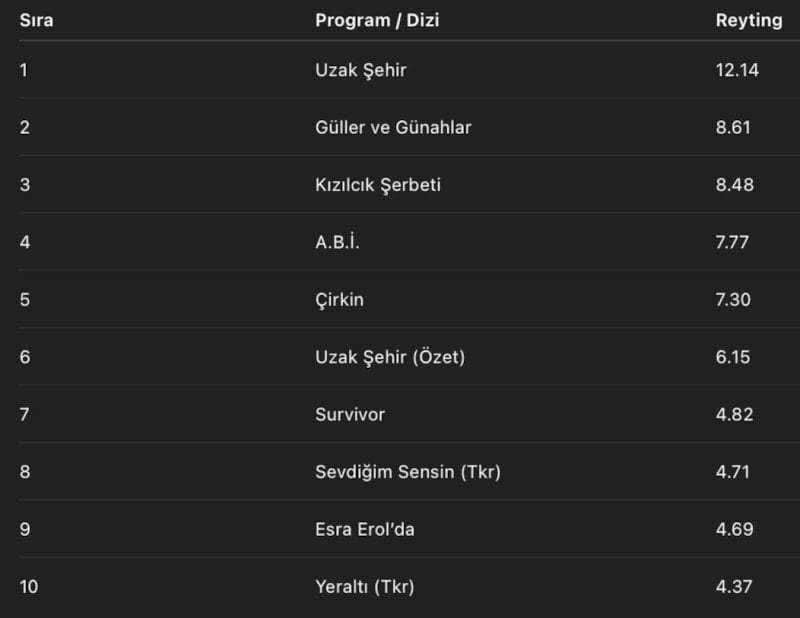Click the 7.77 rating value
Image resolution: width=800 pixels, height=618 pixels.
click(733, 242)
